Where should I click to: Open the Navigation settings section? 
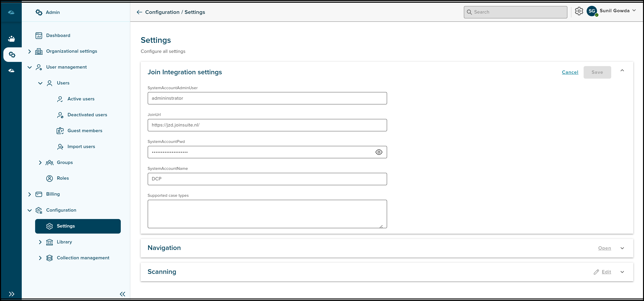click(605, 248)
